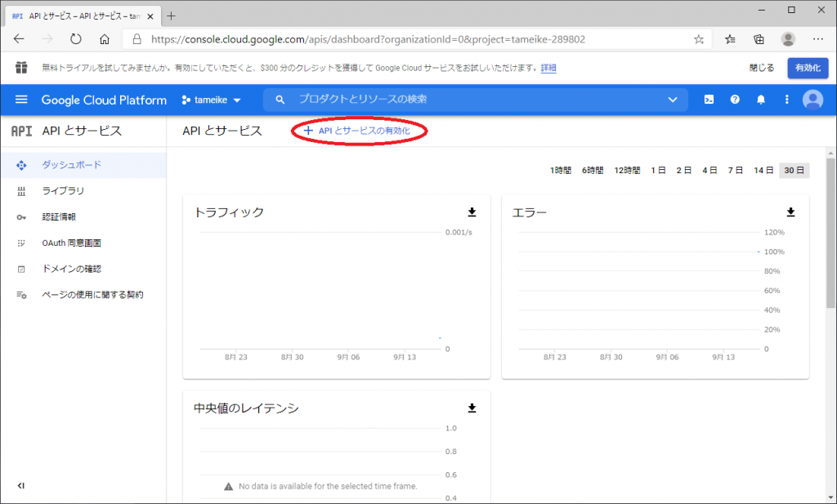The image size is (837, 504).
Task: Expand the search bar dropdown arrow
Action: point(673,100)
